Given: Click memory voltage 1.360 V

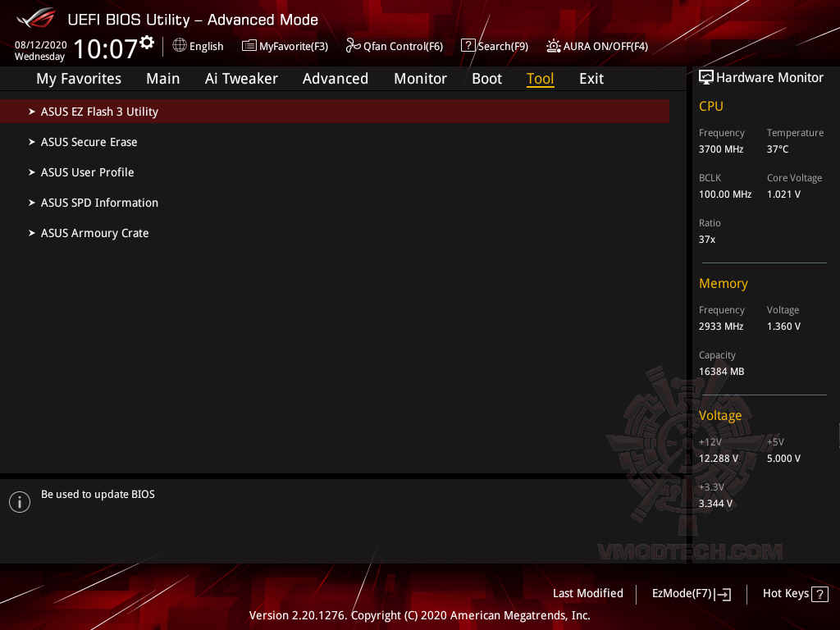Looking at the screenshot, I should pos(783,326).
